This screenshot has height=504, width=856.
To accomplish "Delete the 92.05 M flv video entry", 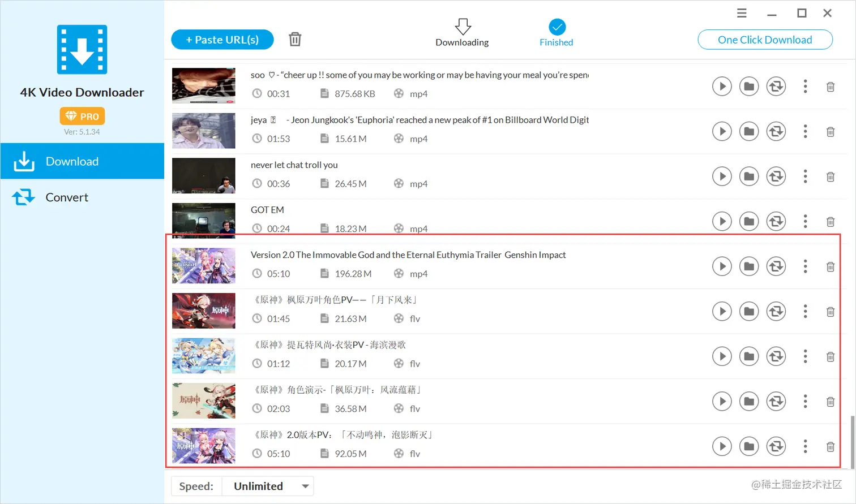I will click(831, 447).
